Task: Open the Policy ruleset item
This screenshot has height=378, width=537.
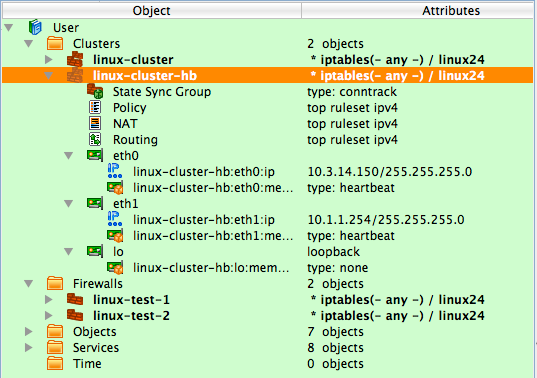Action: tap(130, 108)
